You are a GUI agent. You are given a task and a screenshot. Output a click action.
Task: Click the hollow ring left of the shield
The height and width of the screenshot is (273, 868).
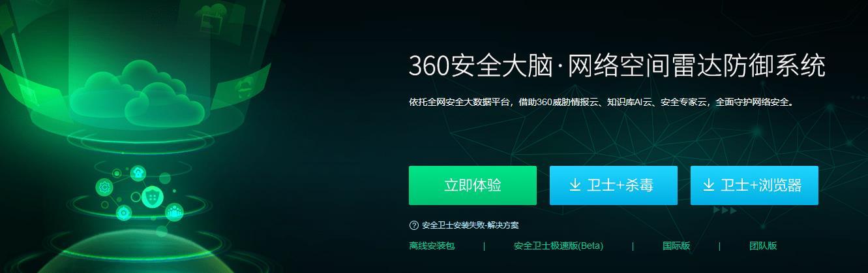[x=136, y=197]
